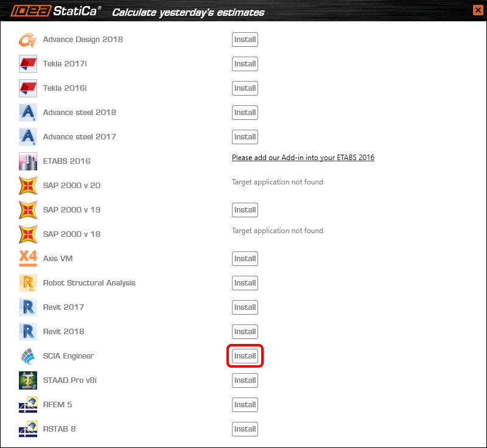Select the 'Tekla 2017i' label

tap(65, 64)
